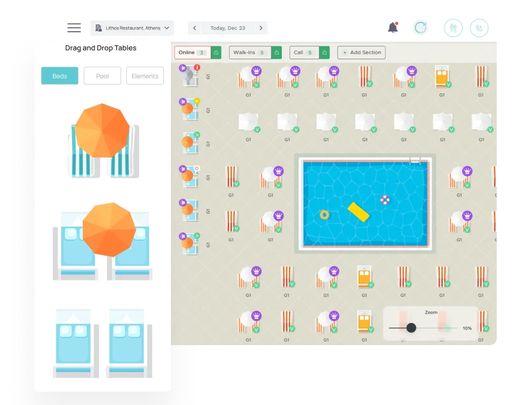Viewport: 532px width, 405px height.
Task: Select the Online section tab
Action: click(x=193, y=53)
